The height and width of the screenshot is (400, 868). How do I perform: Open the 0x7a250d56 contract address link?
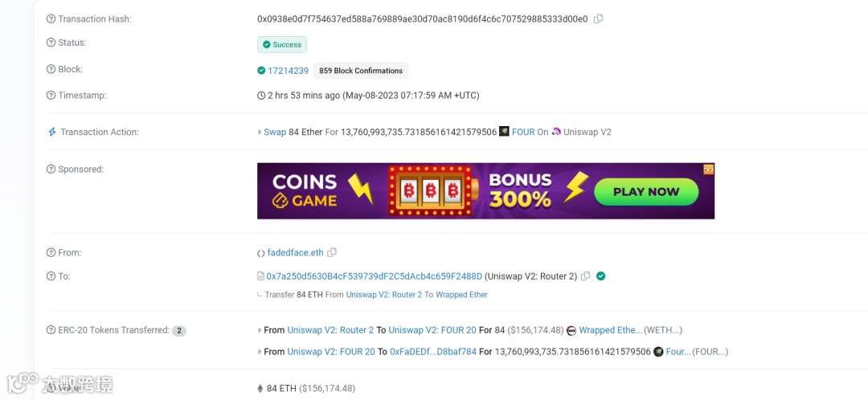click(x=375, y=276)
